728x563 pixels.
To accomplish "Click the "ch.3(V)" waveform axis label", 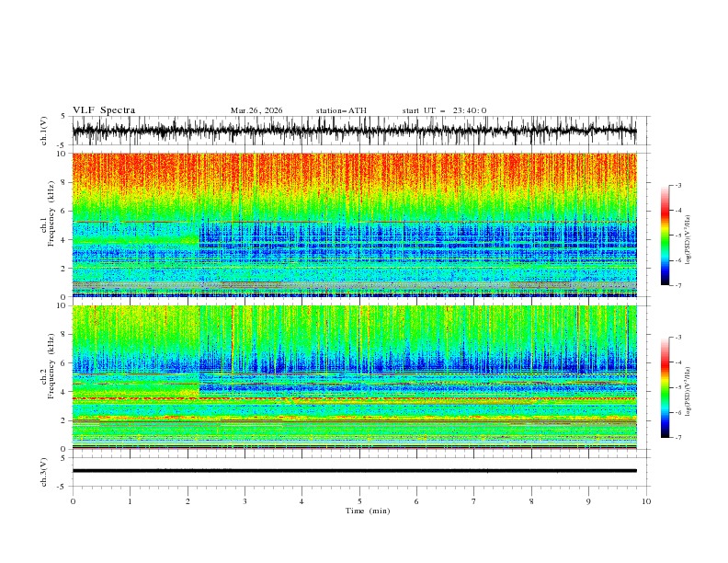I will 44,472.
